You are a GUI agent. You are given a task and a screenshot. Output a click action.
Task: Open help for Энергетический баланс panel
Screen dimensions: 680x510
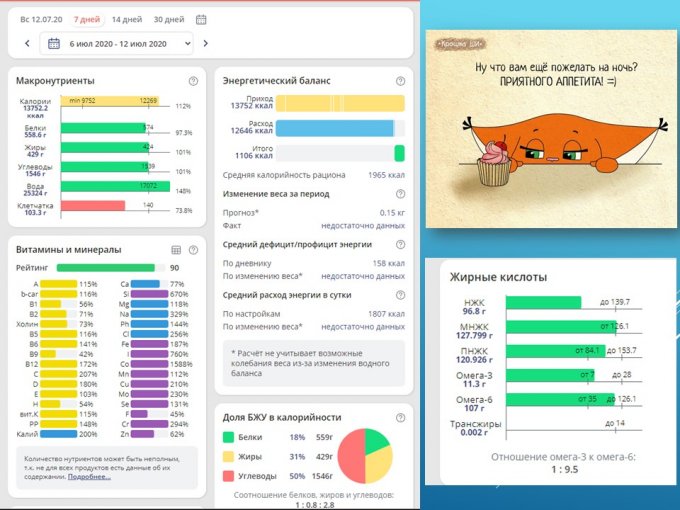pos(399,79)
